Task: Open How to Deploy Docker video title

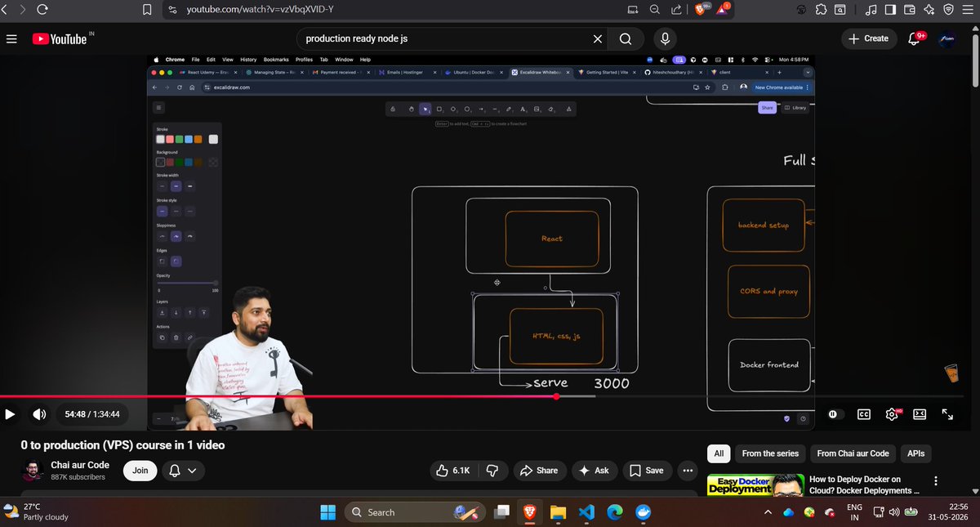Action: tap(866, 485)
